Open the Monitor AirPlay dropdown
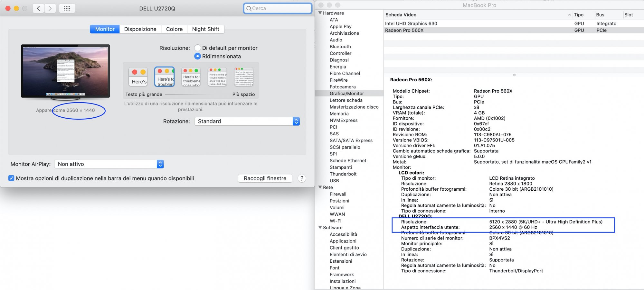Screen dimensions: 644x290 pyautogui.click(x=109, y=164)
